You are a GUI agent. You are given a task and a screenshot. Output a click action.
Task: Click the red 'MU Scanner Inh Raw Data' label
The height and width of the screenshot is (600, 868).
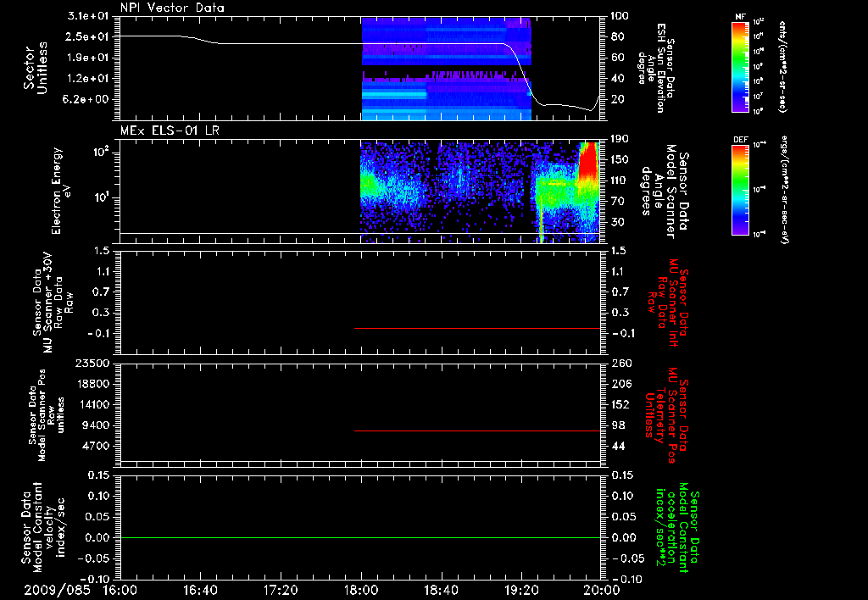point(668,303)
